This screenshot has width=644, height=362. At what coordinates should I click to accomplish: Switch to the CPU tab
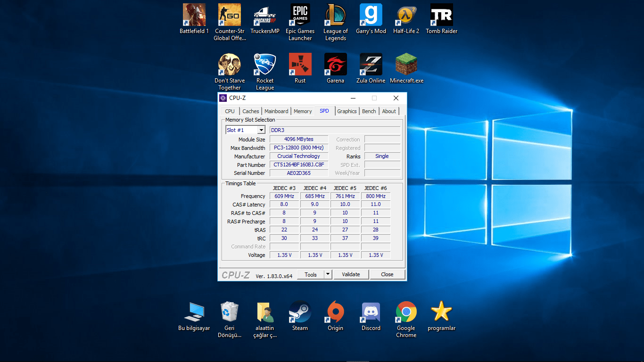(230, 111)
